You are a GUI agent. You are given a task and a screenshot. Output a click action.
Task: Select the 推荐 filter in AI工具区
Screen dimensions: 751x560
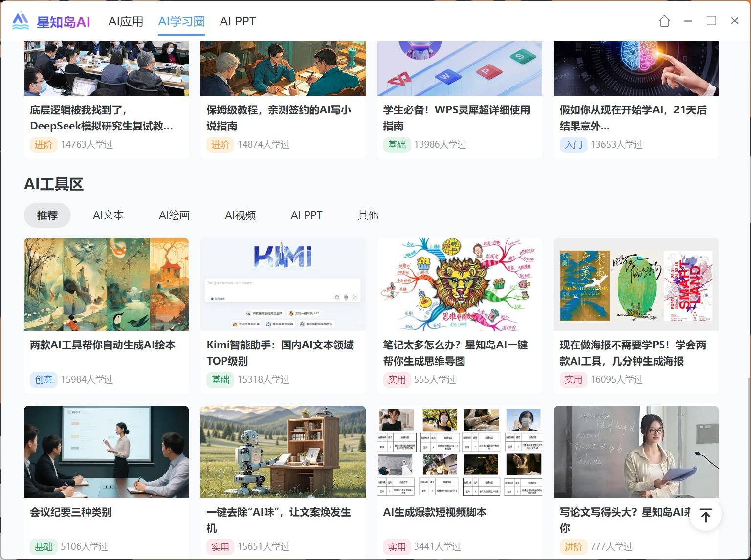[x=47, y=215]
